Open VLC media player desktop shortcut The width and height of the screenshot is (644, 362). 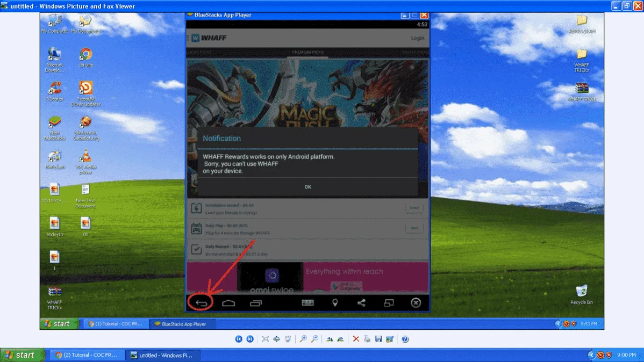pos(85,162)
